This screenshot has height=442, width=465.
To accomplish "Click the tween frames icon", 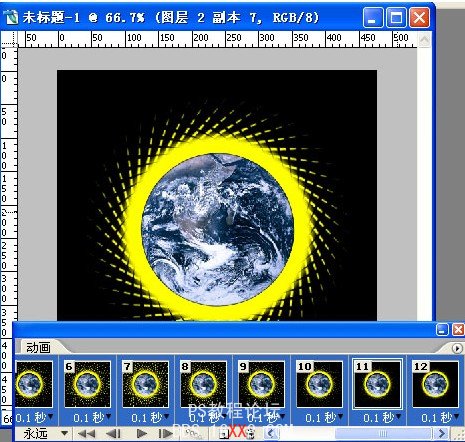I will tap(194, 434).
